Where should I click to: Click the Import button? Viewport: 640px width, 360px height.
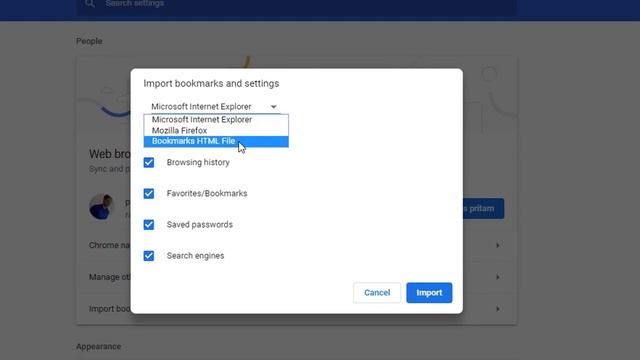click(429, 293)
